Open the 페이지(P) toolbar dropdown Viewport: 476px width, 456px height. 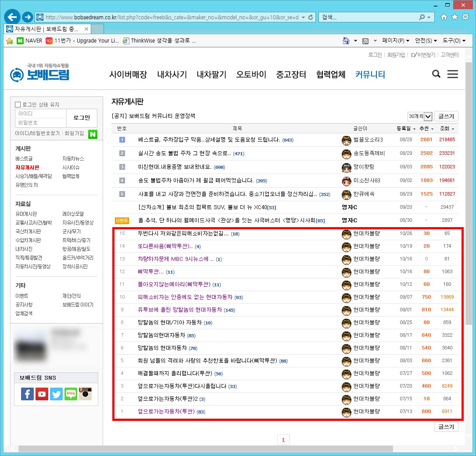tap(396, 40)
